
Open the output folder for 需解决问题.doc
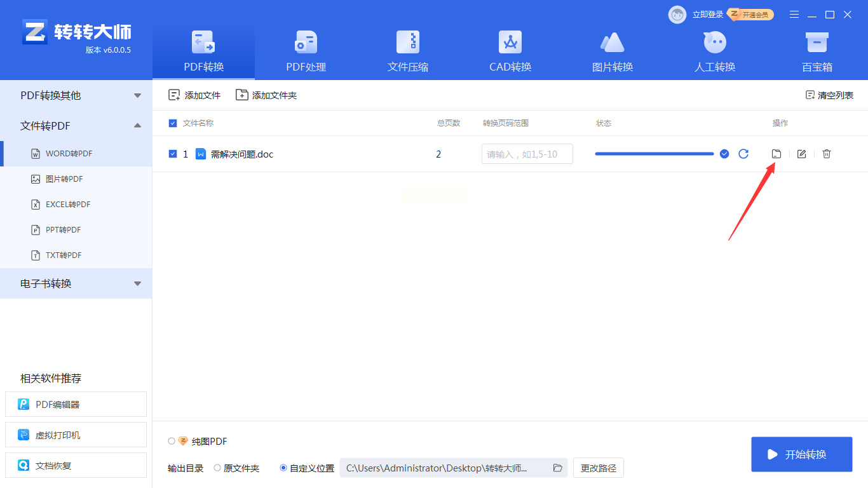pyautogui.click(x=776, y=154)
